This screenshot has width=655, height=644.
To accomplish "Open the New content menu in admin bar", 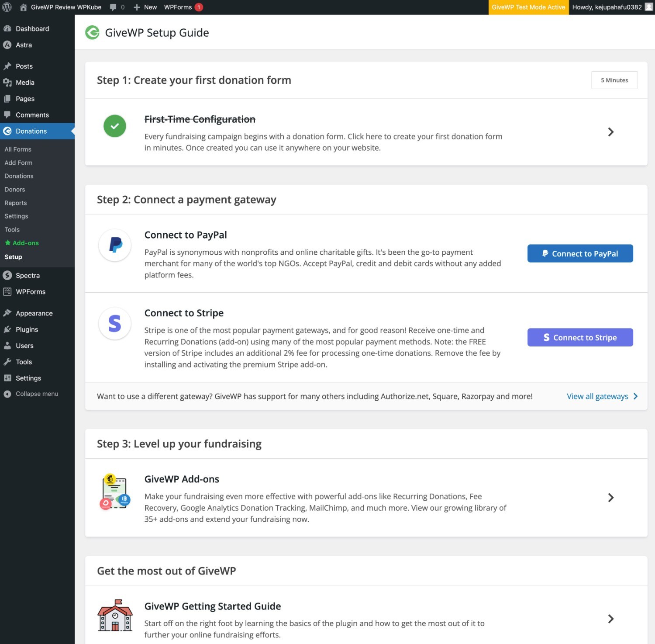I will 145,7.
